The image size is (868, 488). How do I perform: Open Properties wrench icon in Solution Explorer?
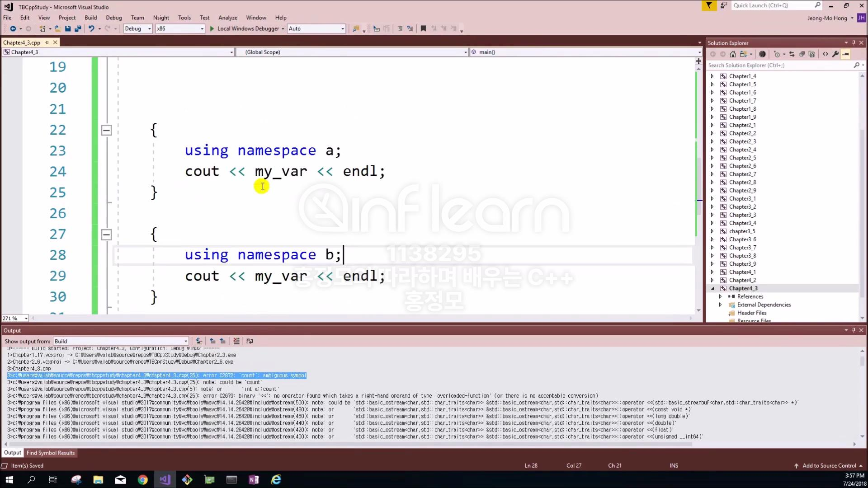(x=835, y=54)
